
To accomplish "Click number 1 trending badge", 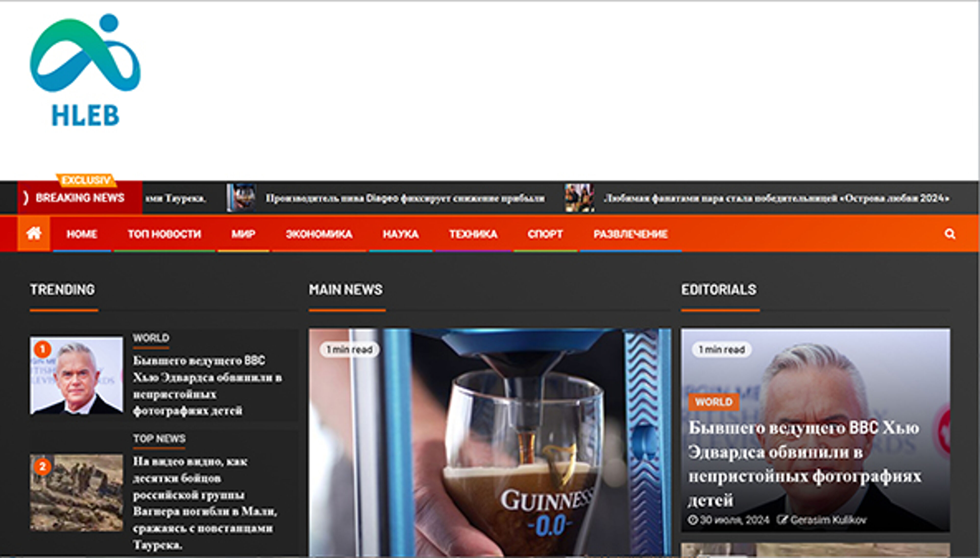I will [43, 349].
